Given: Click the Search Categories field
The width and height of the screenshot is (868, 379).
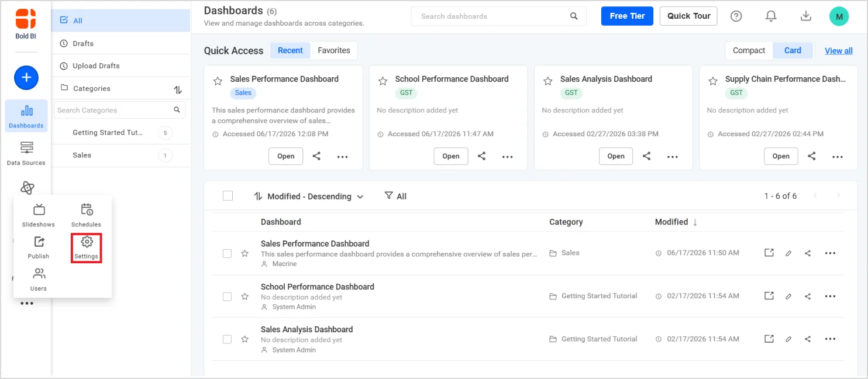Looking at the screenshot, I should (x=119, y=110).
